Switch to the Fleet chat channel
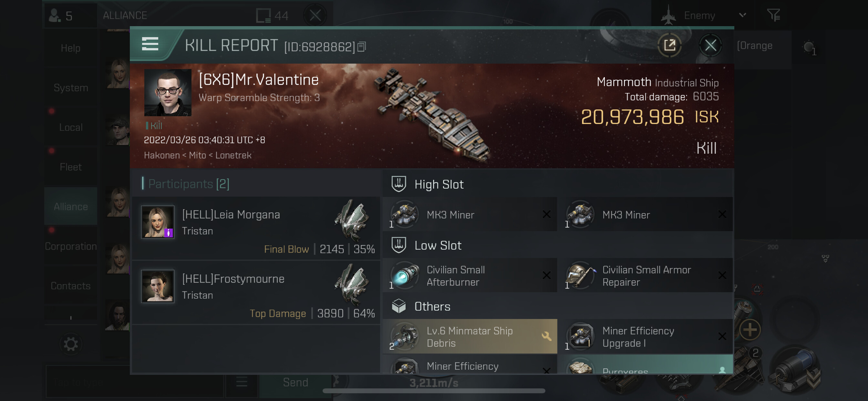The image size is (868, 401). tap(71, 167)
